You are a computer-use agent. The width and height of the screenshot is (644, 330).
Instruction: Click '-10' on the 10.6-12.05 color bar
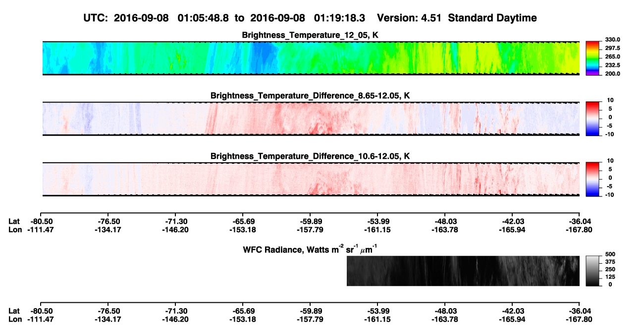[609, 195]
